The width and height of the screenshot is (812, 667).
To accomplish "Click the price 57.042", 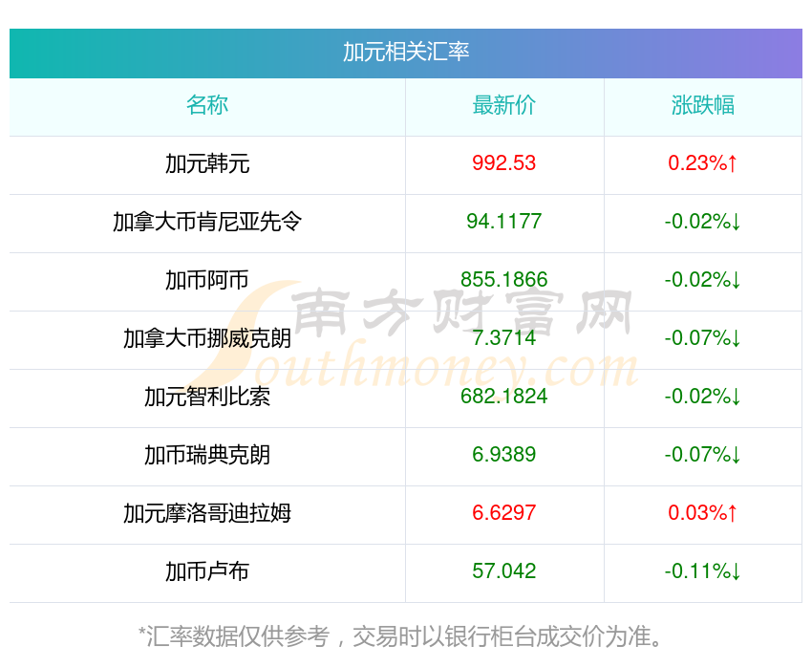I will click(x=503, y=571).
